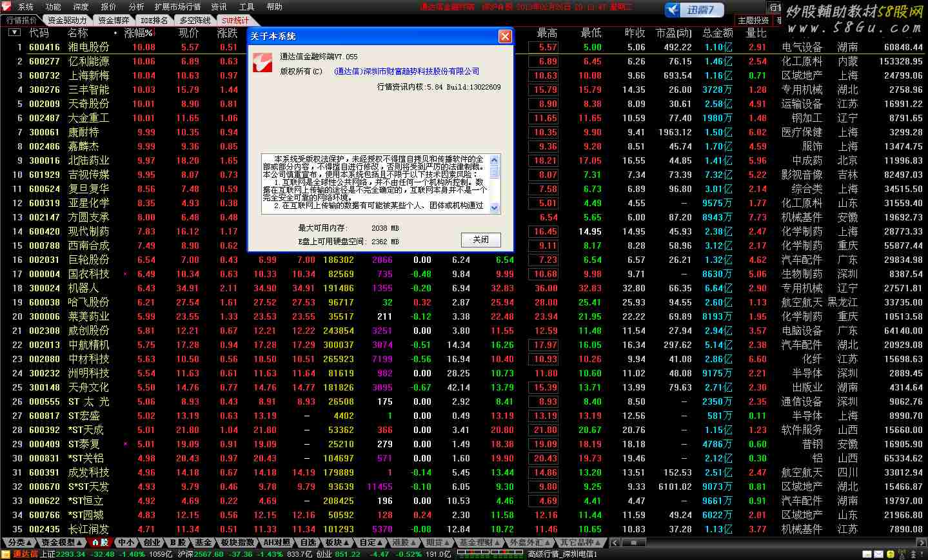Sort by the 现价 column header

tap(188, 32)
